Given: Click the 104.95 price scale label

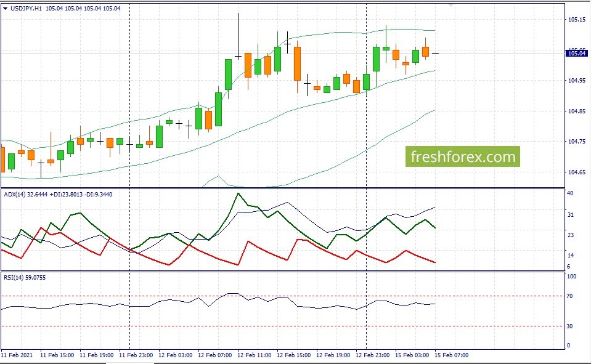Looking at the screenshot, I should (577, 81).
